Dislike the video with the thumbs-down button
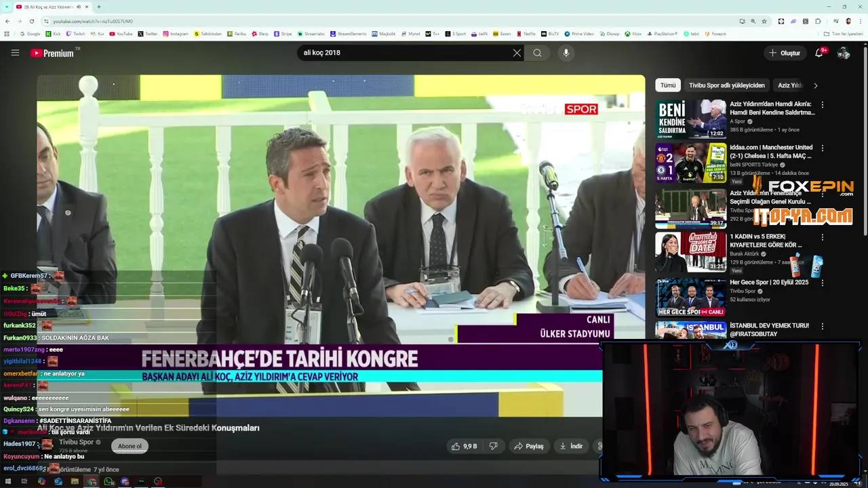 tap(494, 446)
